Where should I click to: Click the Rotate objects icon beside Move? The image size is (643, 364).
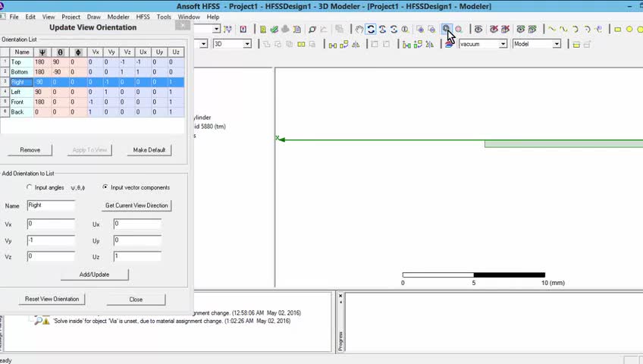coord(344,44)
